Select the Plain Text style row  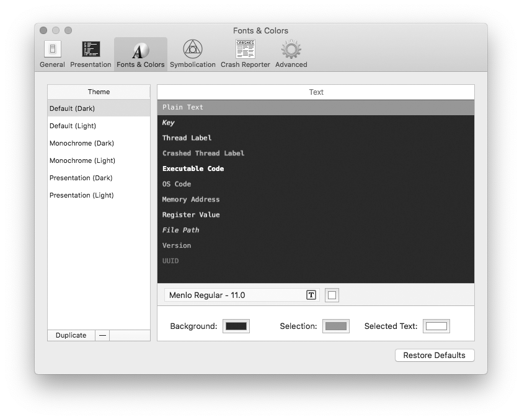316,107
